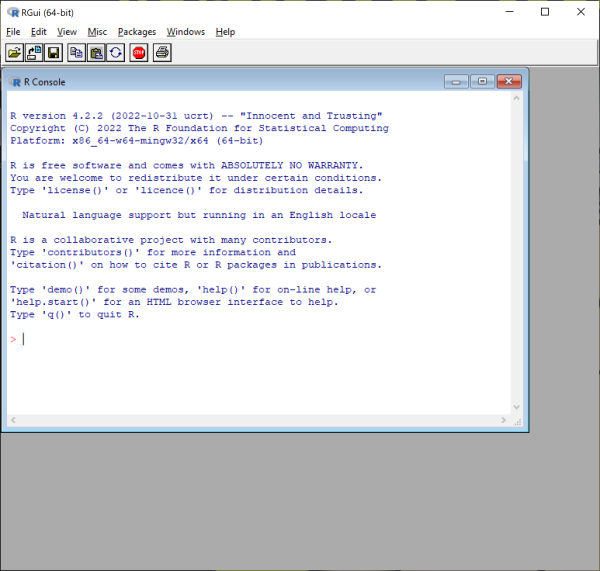The width and height of the screenshot is (600, 571).
Task: Open the Windows menu
Action: tap(186, 32)
